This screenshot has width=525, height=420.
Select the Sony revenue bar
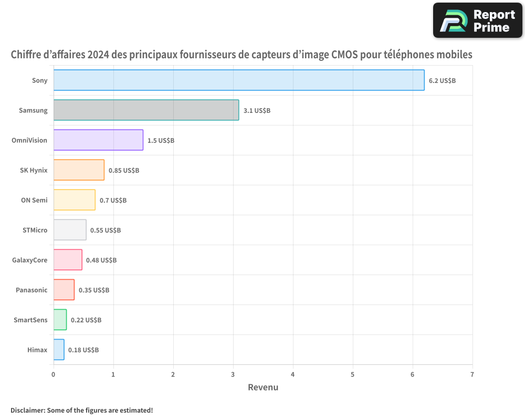(239, 80)
